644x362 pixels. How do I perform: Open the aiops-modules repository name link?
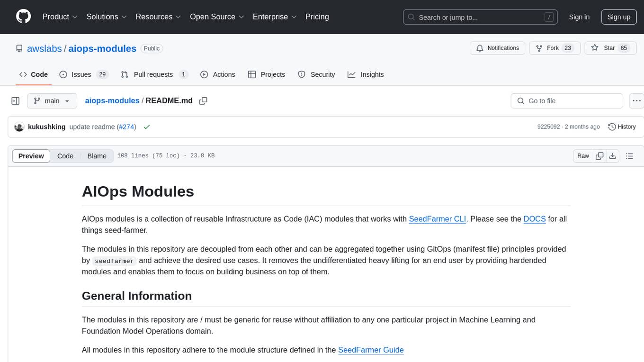(x=102, y=48)
